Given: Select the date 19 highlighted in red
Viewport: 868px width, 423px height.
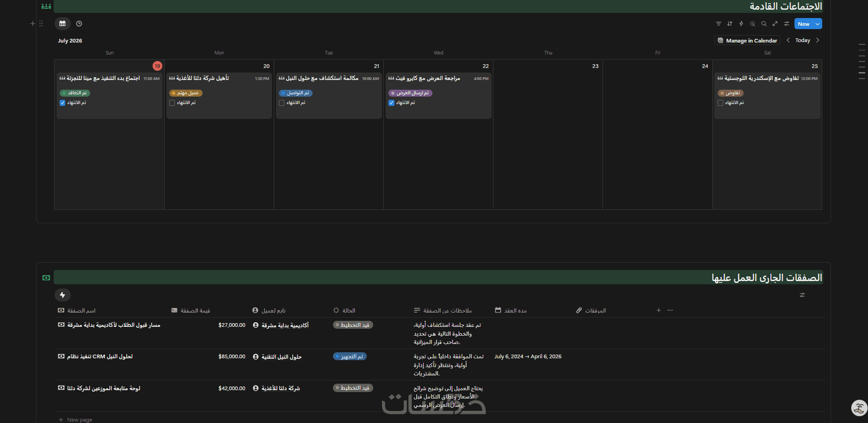Looking at the screenshot, I should tap(157, 66).
